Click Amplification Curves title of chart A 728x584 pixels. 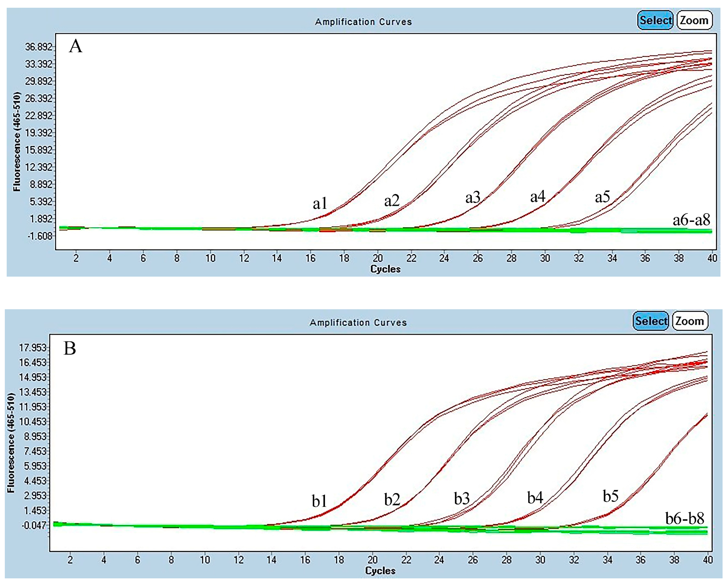point(364,22)
